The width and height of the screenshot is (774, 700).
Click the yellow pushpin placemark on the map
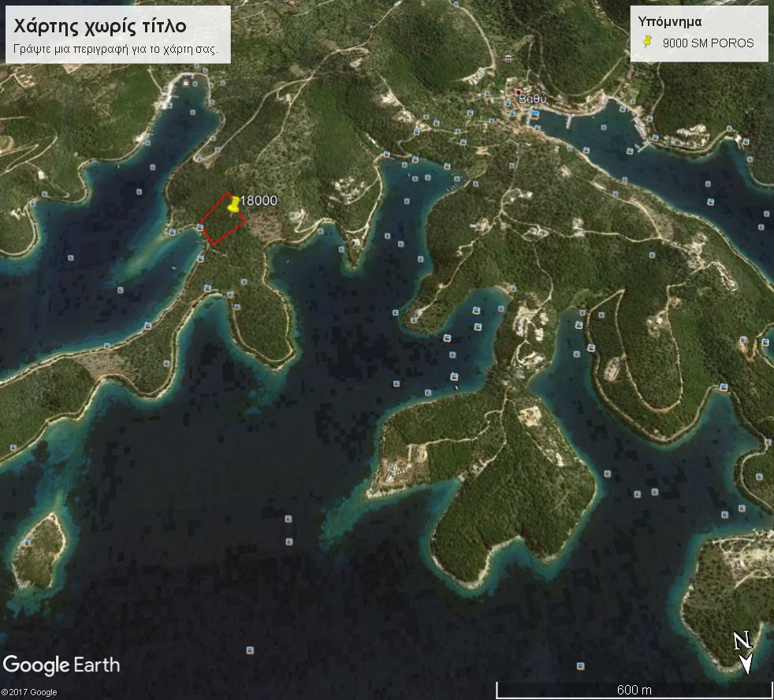point(233,204)
